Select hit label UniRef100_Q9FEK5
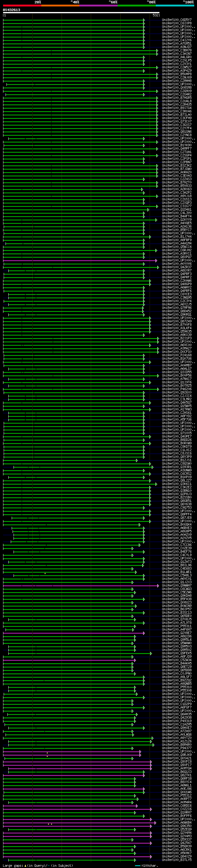Viewport: 197px width, 868px height. point(177,653)
